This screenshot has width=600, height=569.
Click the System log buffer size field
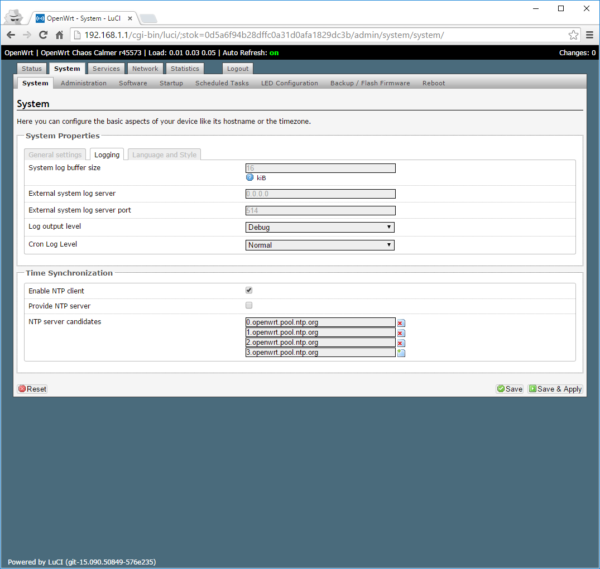coord(320,168)
